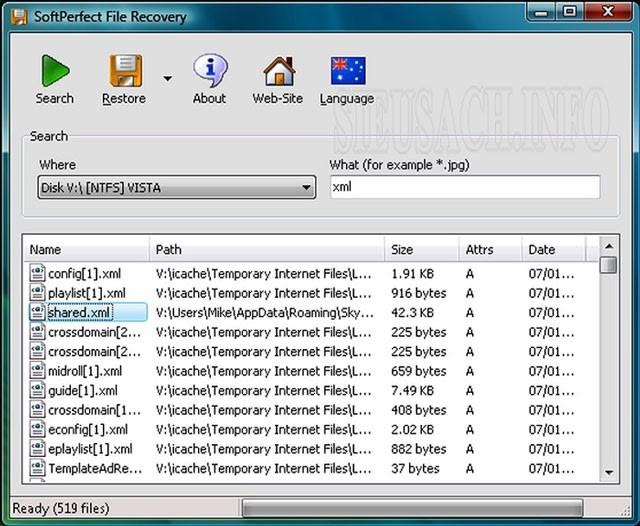Select the TemplateAdRe... file icon

[x=37, y=468]
